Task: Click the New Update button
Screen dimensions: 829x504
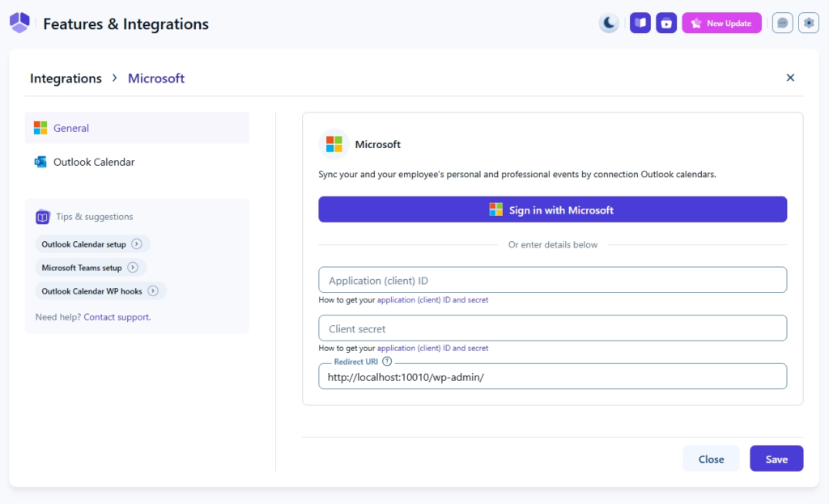Action: pos(721,23)
